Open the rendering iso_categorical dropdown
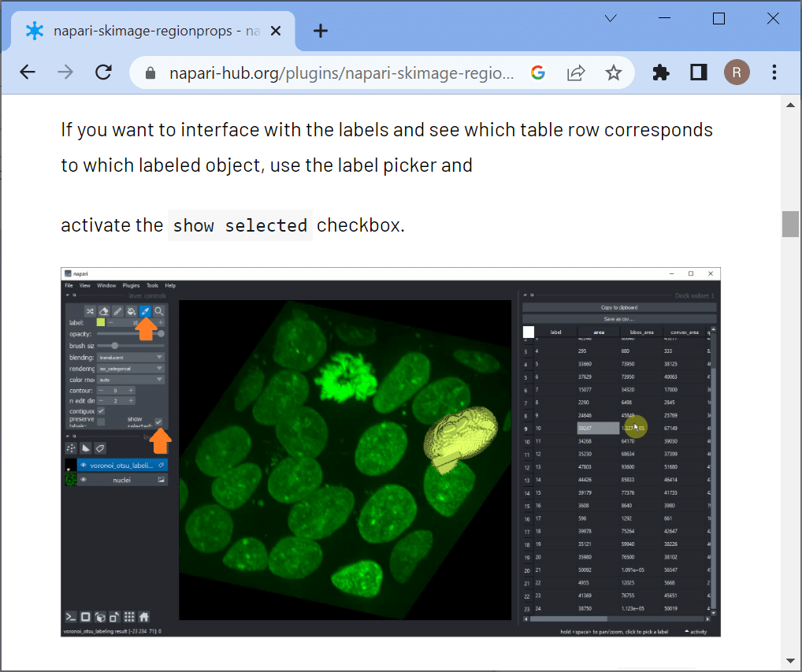802x672 pixels. click(x=131, y=368)
